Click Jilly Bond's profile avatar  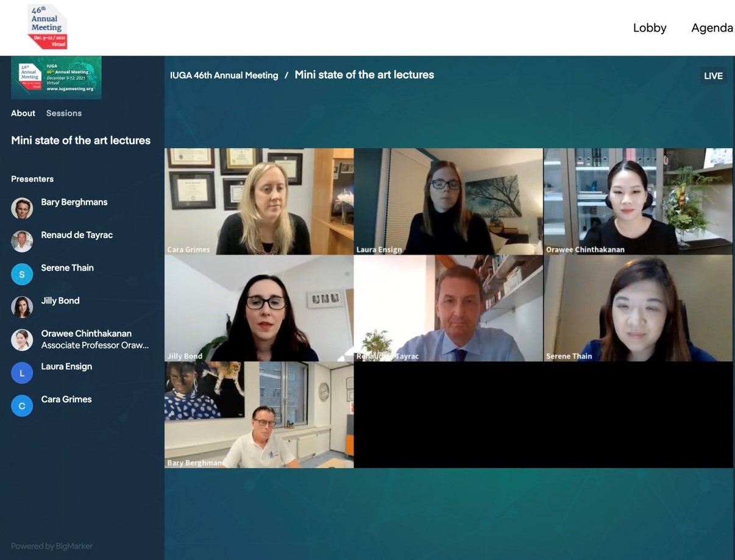22,307
